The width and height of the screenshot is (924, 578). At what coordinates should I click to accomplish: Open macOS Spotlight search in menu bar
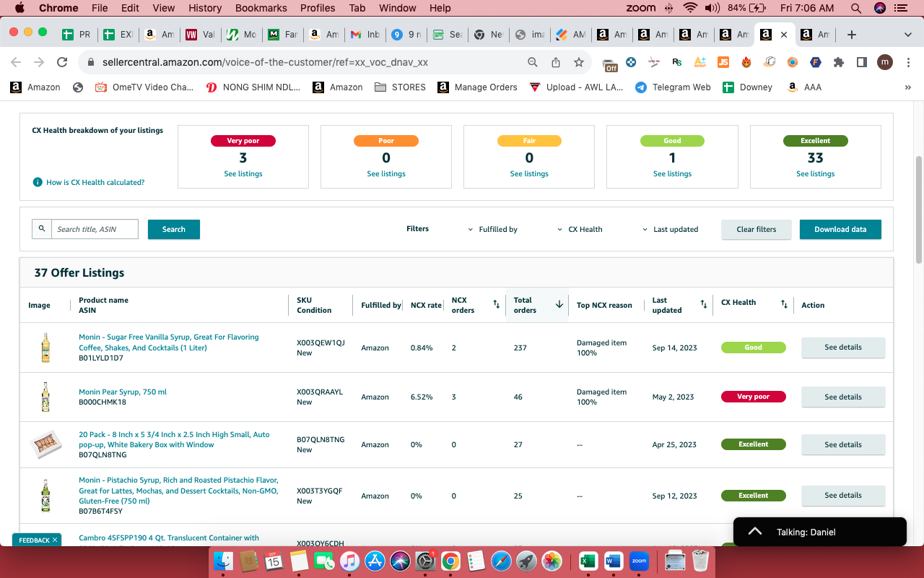click(x=856, y=8)
